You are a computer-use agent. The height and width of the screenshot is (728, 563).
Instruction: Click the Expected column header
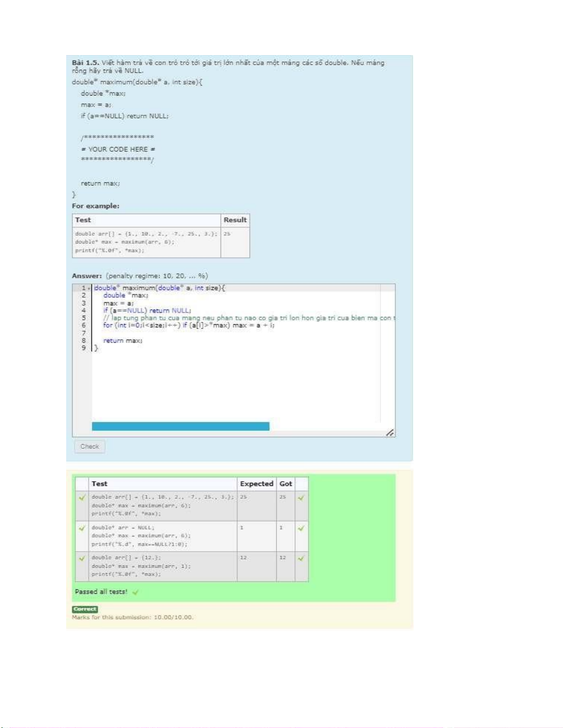click(256, 484)
